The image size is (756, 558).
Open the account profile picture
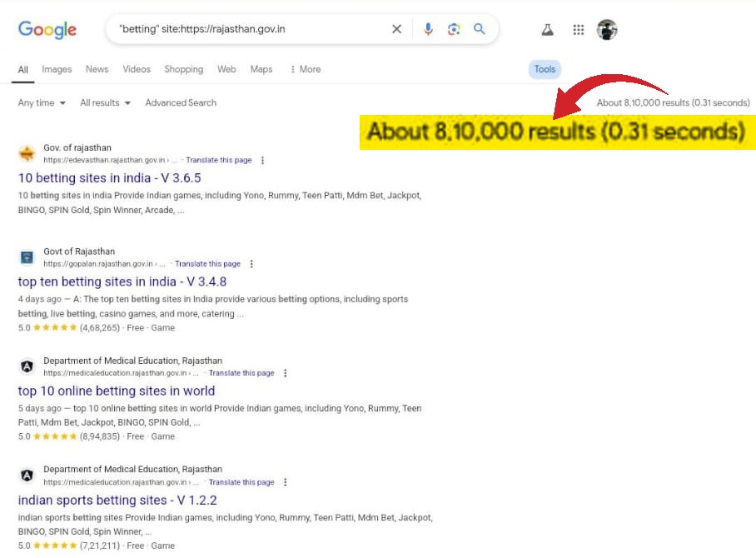pyautogui.click(x=607, y=30)
